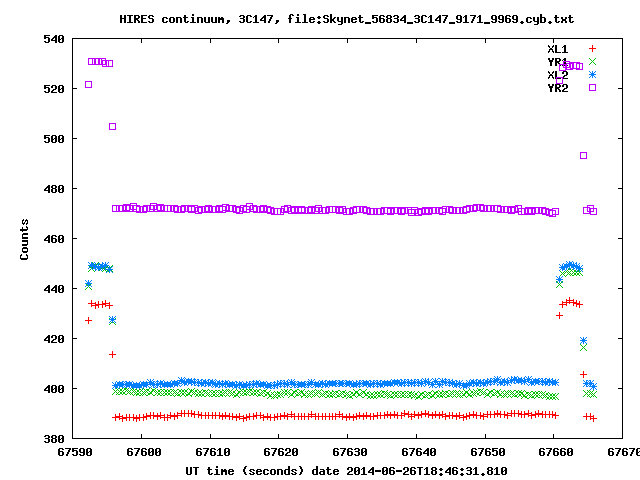Click the YR1 legend label

pos(558,62)
